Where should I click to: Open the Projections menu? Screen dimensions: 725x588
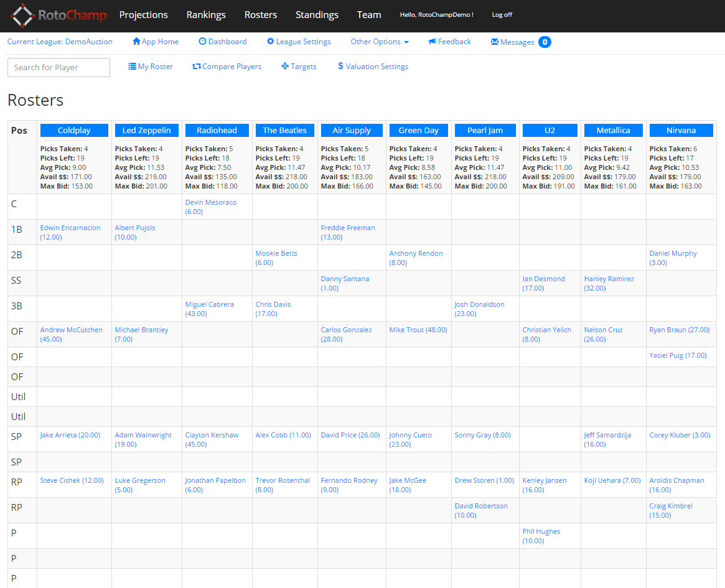(143, 15)
